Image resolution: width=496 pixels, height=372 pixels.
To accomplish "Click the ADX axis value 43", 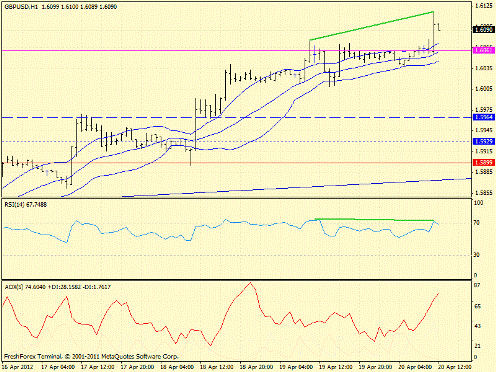I will pos(477,326).
